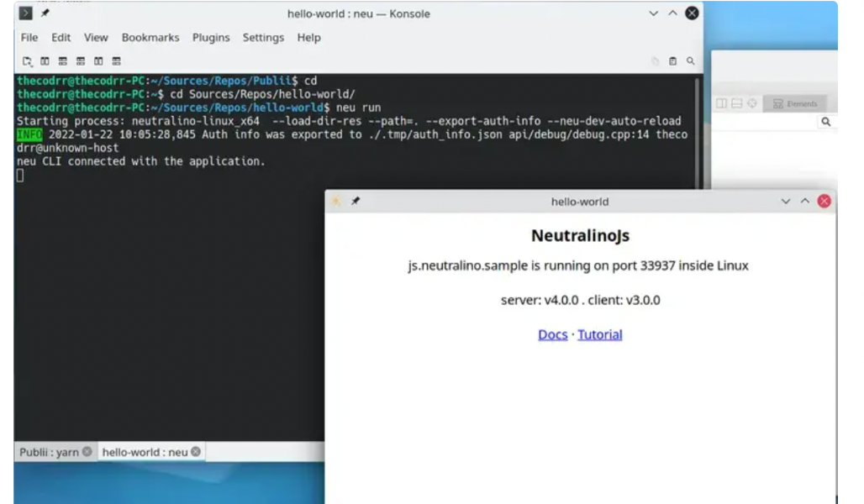Click the hello-world window's app icon
This screenshot has height=504, width=864.
[335, 201]
